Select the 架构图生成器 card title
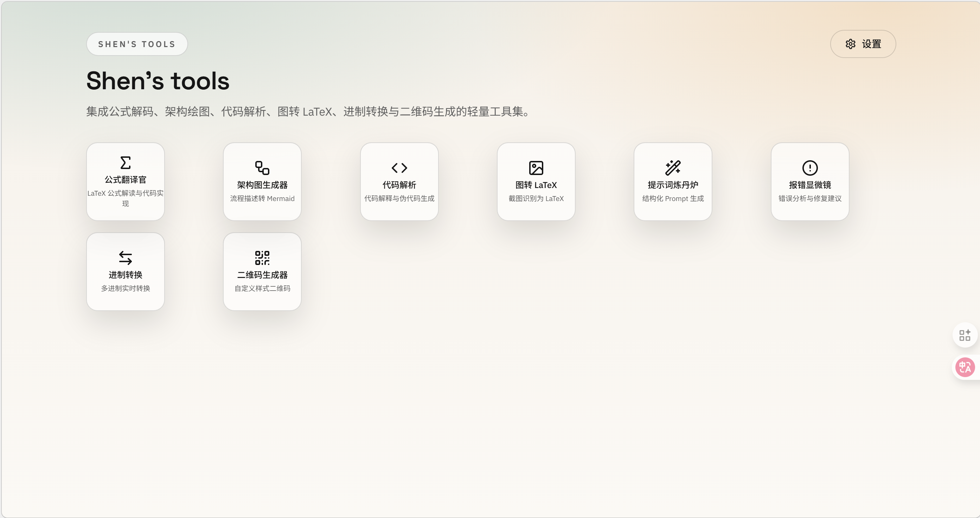 262,185
